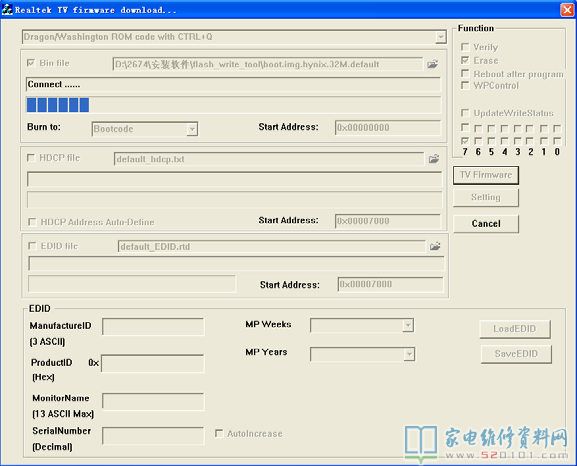The image size is (577, 466).
Task: Toggle the Bin file checkbox
Action: coord(31,63)
